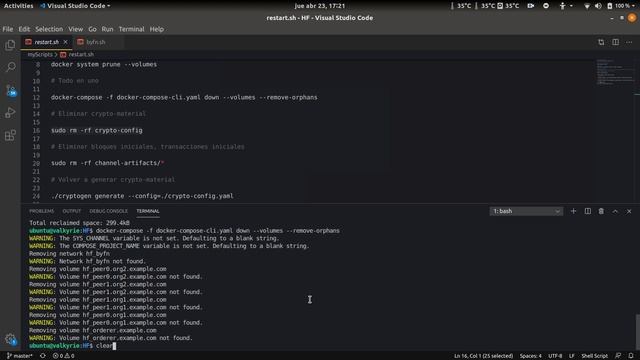Change language mode Shell Script
640x360 pixels.
point(594,356)
